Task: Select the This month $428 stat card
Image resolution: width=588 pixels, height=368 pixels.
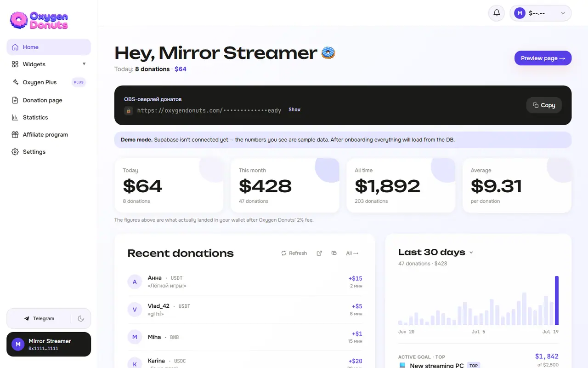Action: tap(285, 185)
